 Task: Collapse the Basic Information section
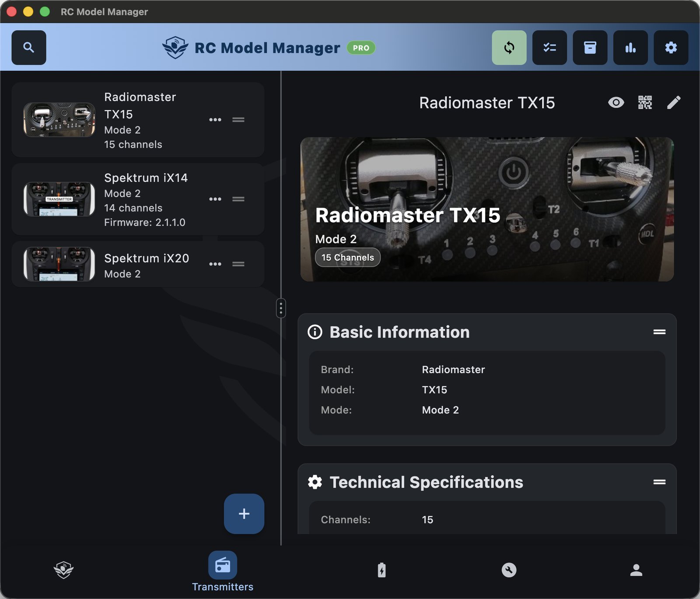tap(659, 332)
